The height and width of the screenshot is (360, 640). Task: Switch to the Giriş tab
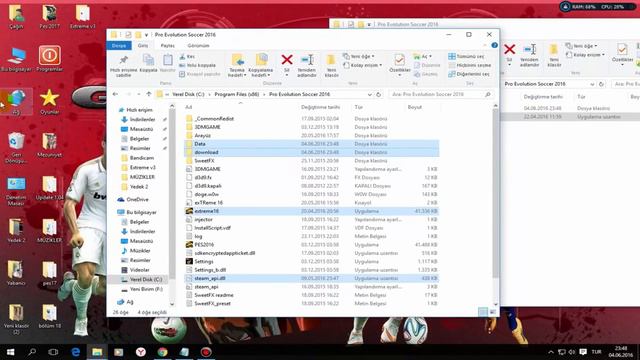pos(143,46)
